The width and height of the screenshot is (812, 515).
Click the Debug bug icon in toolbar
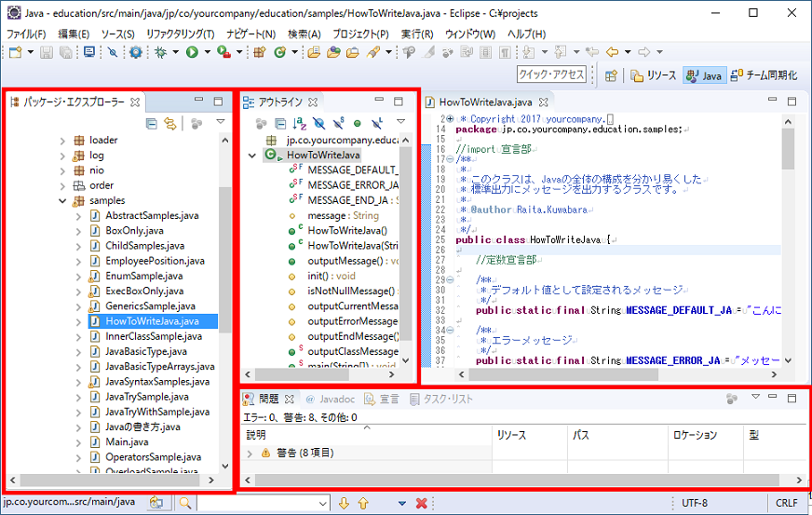click(x=160, y=52)
